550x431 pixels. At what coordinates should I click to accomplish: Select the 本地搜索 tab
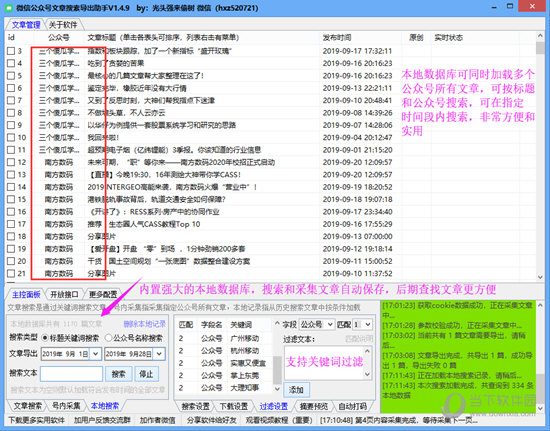click(x=105, y=406)
